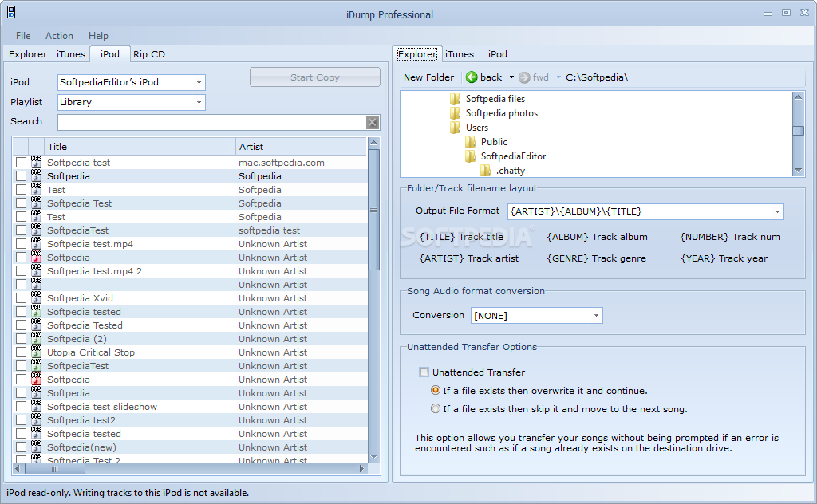This screenshot has width=817, height=504.
Task: Click track icon beside Utopia Critical Stop
Action: pos(36,352)
